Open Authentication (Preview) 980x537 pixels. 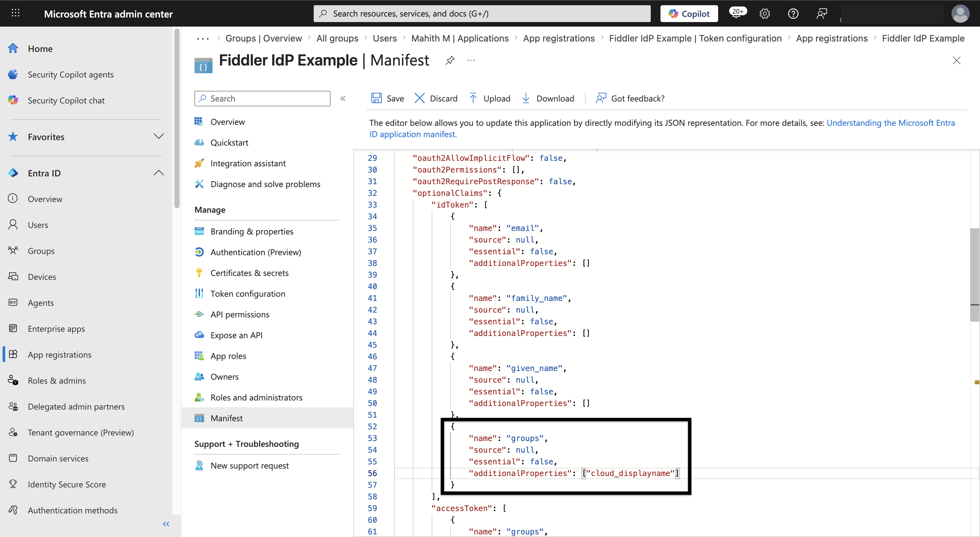[x=256, y=252]
